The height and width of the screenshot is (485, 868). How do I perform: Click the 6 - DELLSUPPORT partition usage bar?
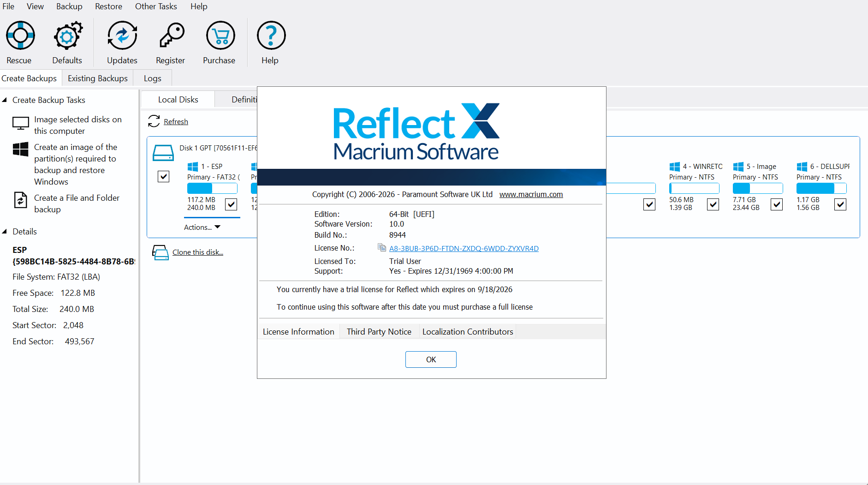pos(821,188)
